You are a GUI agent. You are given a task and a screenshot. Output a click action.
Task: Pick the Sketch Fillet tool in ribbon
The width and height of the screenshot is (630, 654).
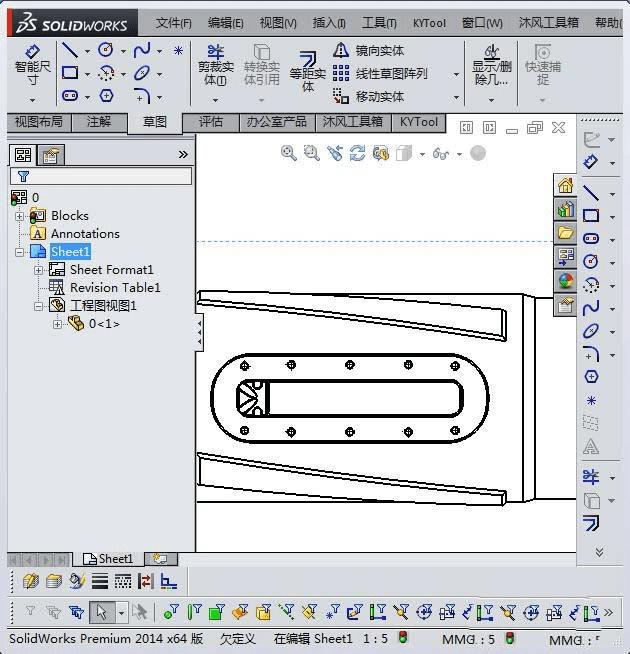[142, 96]
